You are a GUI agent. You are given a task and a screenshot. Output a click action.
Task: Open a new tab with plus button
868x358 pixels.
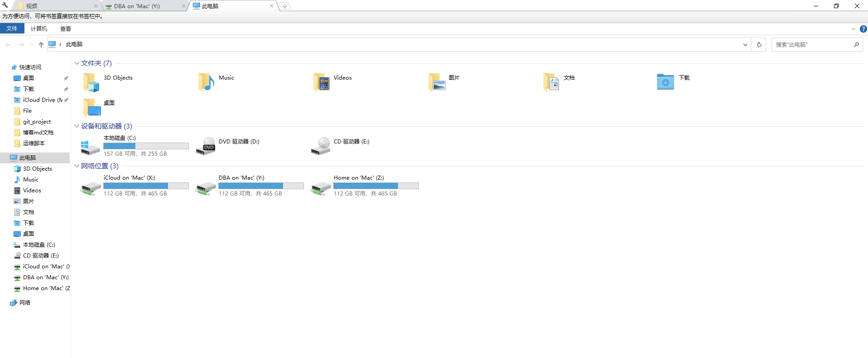[285, 6]
